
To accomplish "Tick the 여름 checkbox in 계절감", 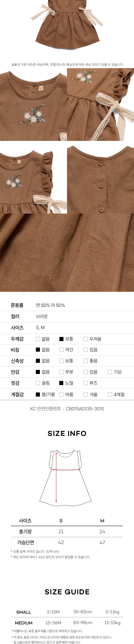I will pos(61,394).
